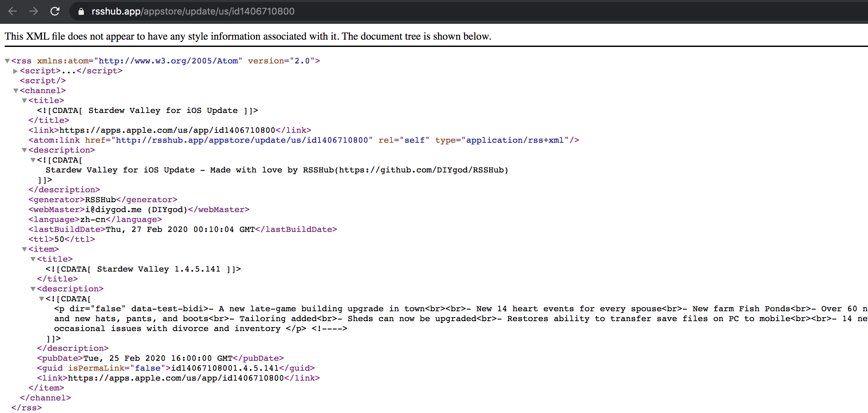This screenshot has width=868, height=413.
Task: Collapse the channel description CDATA block
Action: point(33,160)
